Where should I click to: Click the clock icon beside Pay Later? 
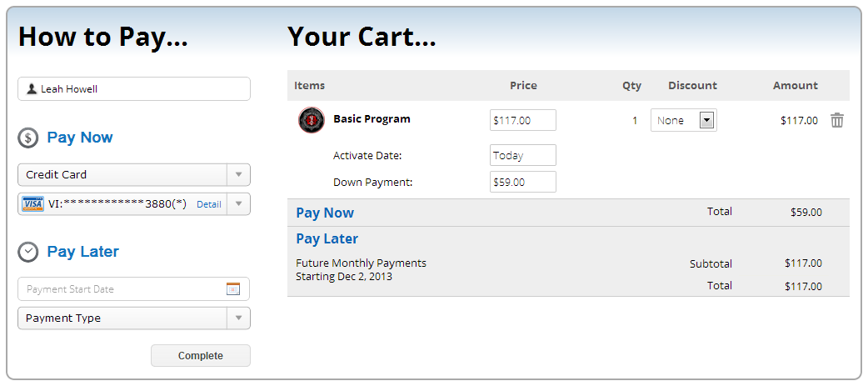[x=28, y=252]
